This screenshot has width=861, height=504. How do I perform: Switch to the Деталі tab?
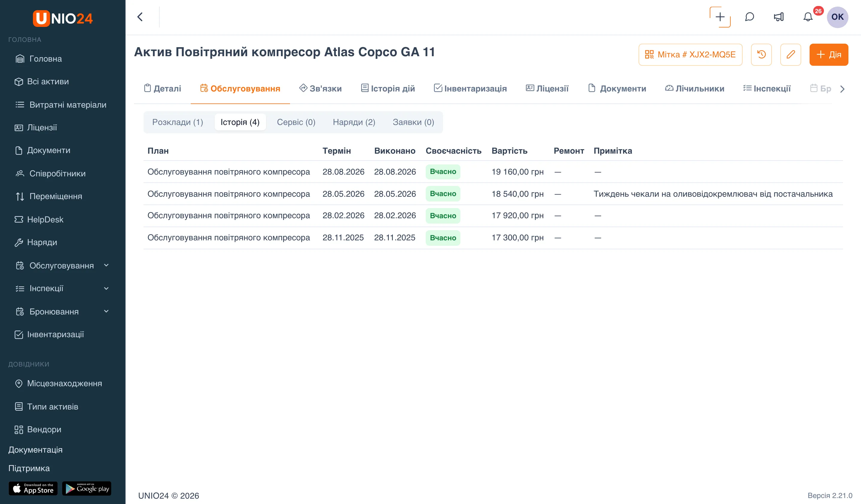point(162,88)
